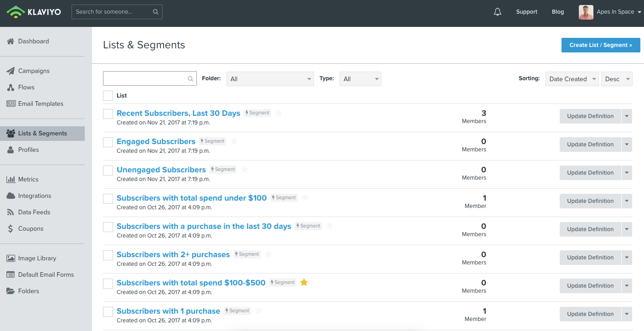Click the Default Email Forms icon
This screenshot has width=644, height=331.
[x=11, y=274]
